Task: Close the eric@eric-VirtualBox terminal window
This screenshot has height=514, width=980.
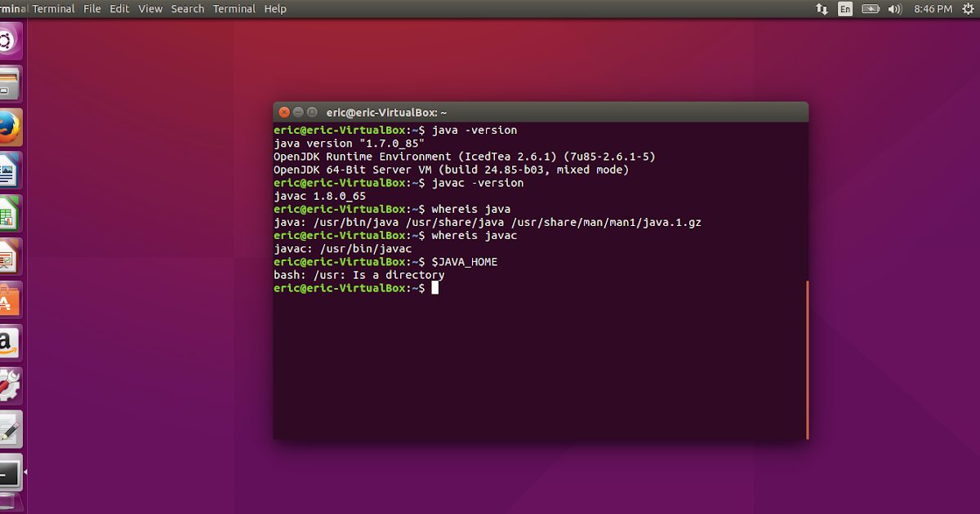Action: (x=284, y=113)
